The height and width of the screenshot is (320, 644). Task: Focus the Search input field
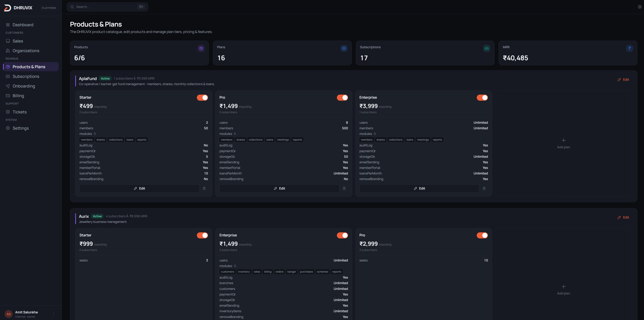(108, 7)
